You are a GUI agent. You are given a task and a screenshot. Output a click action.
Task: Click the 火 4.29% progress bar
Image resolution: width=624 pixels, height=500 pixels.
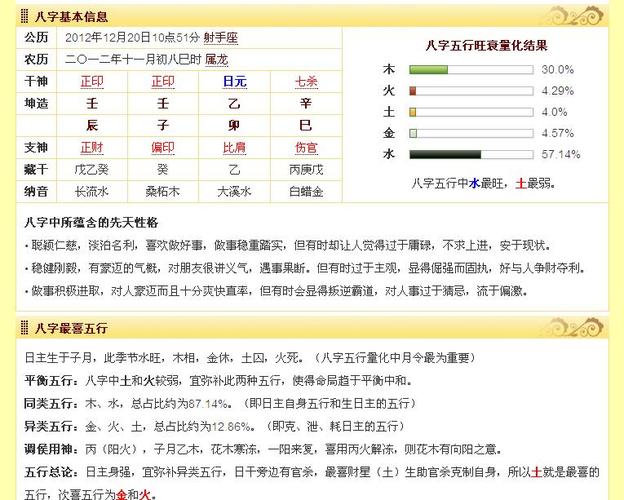471,91
